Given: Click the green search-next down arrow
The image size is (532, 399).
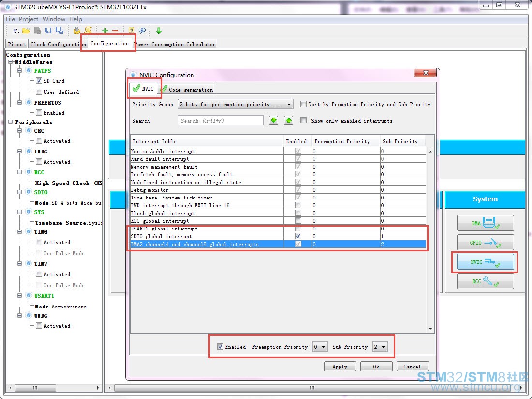Looking at the screenshot, I should pos(273,120).
